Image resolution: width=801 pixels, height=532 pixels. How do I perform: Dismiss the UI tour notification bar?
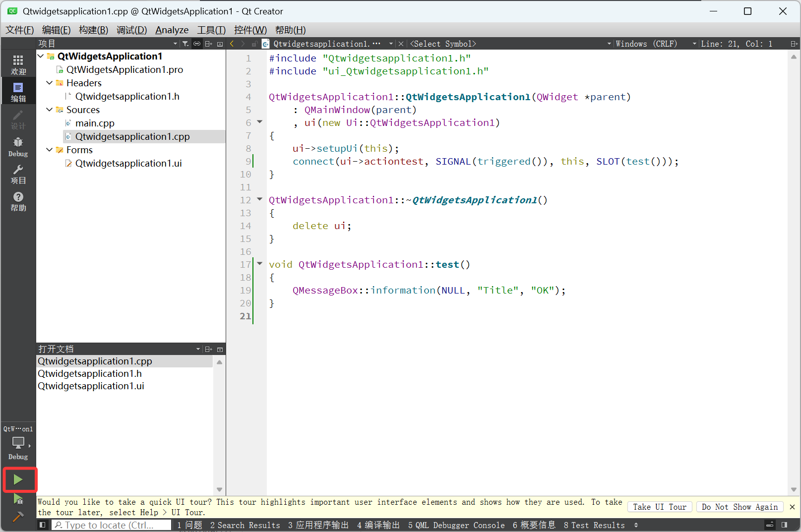pyautogui.click(x=792, y=507)
